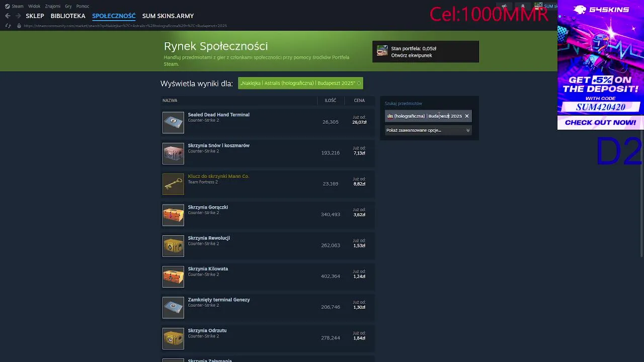Screen dimensions: 644x362
Task: Sort the listings by ILOŚĆ column
Action: pos(331,101)
